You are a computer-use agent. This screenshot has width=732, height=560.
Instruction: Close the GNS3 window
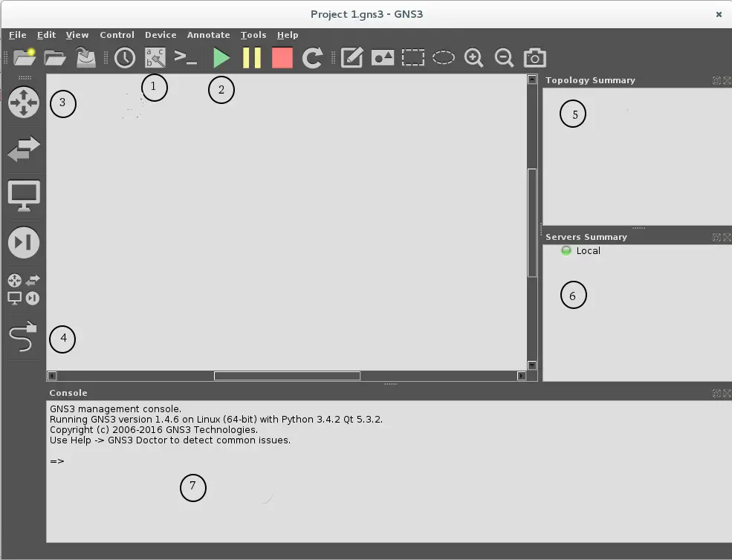719,14
